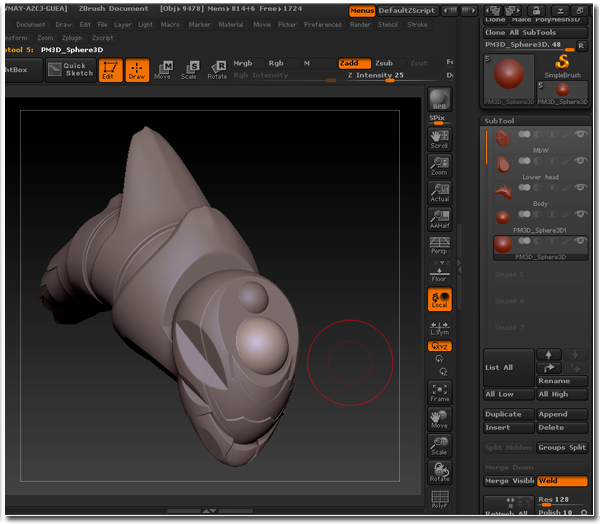Toggle the Local transformations button
This screenshot has width=600, height=524.
(x=439, y=299)
